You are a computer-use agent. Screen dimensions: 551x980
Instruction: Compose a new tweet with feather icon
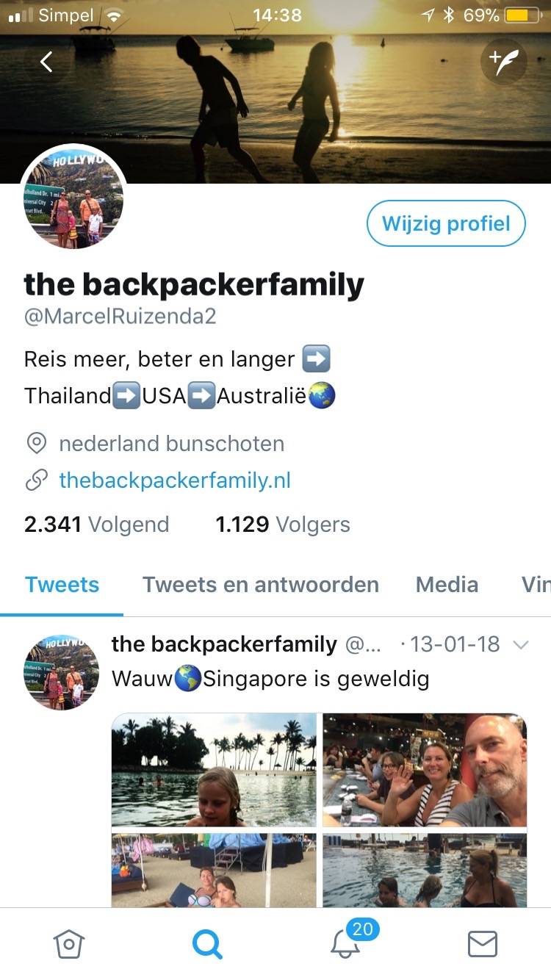point(504,62)
